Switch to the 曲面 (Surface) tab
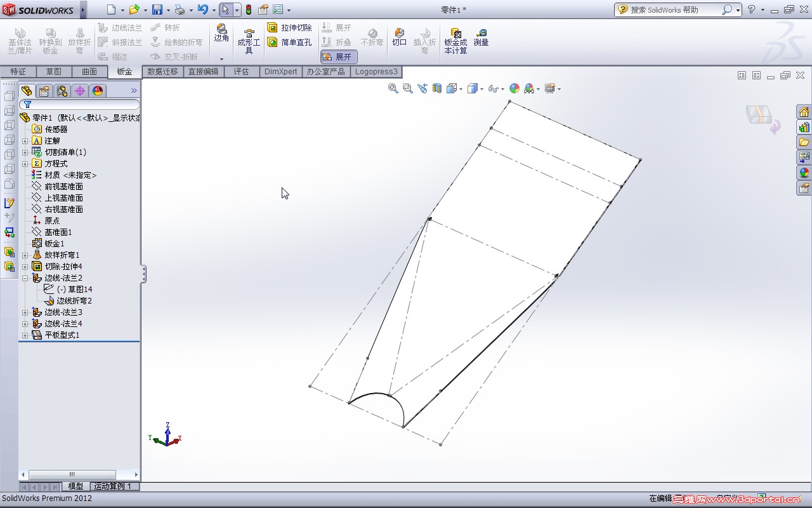 [x=89, y=72]
